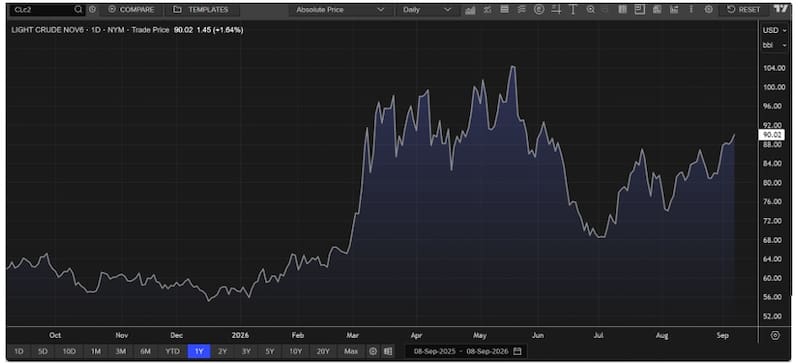
Task: Click the zoom magnifier icon in toolbar
Action: 590,10
